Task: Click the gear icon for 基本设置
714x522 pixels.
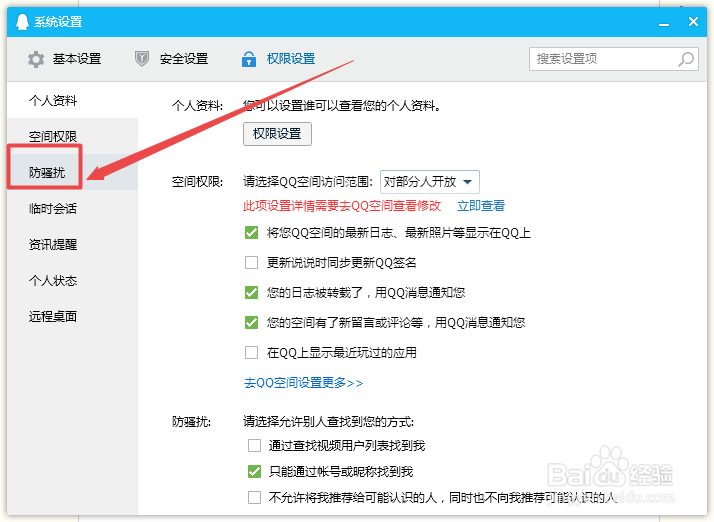Action: (36, 59)
